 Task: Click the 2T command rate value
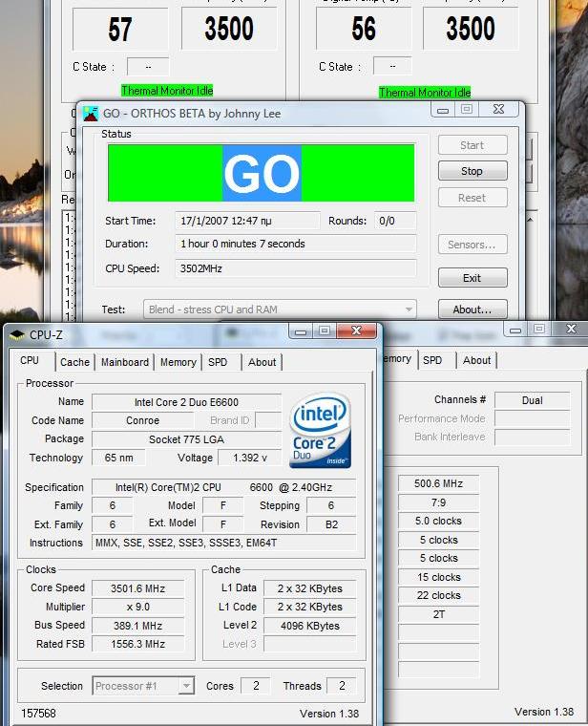coord(438,614)
